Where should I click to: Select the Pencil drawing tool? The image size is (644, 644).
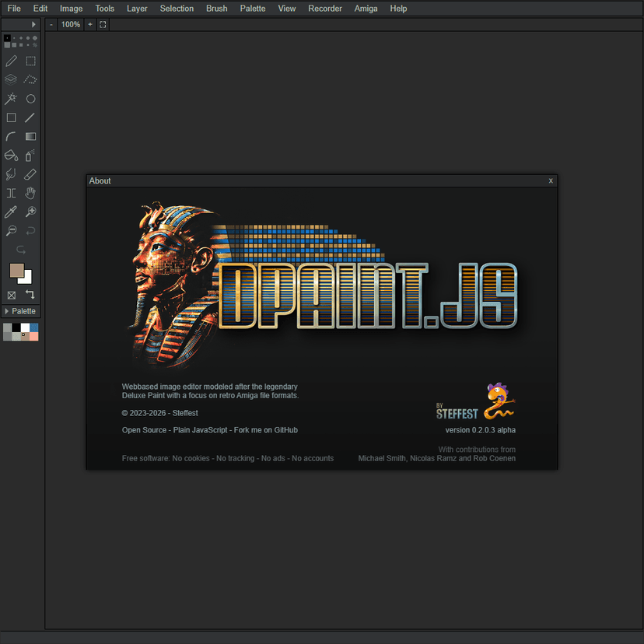[11, 61]
